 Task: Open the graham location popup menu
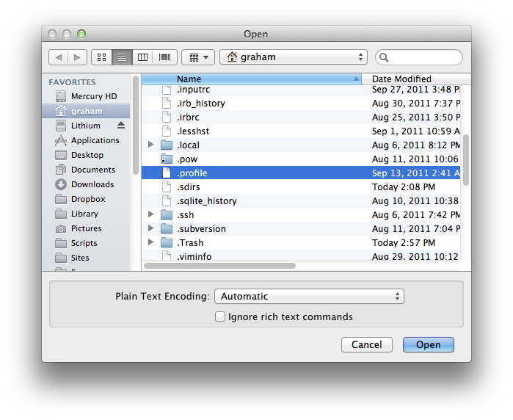[x=294, y=57]
